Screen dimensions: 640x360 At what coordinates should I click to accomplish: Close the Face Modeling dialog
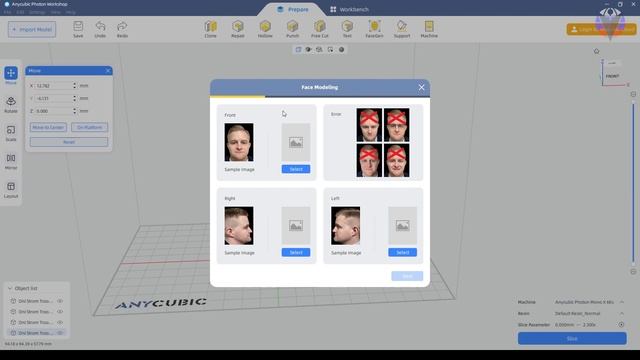coord(421,87)
